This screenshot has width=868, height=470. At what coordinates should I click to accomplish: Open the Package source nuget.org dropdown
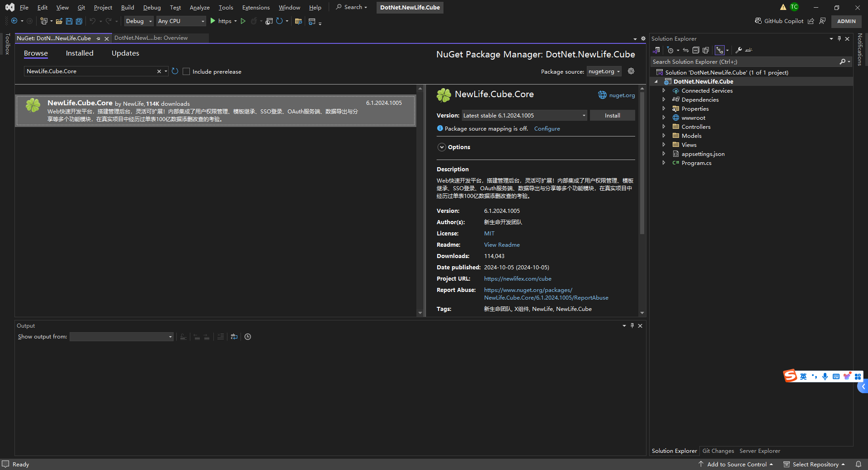pyautogui.click(x=604, y=71)
